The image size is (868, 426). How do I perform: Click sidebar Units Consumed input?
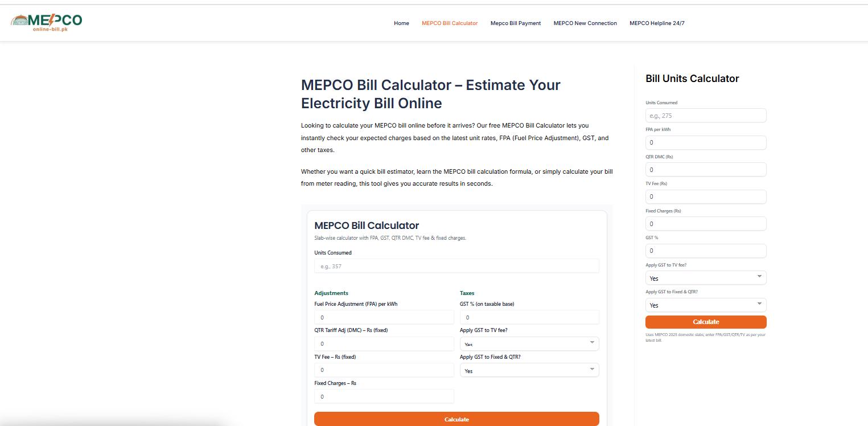tap(706, 116)
